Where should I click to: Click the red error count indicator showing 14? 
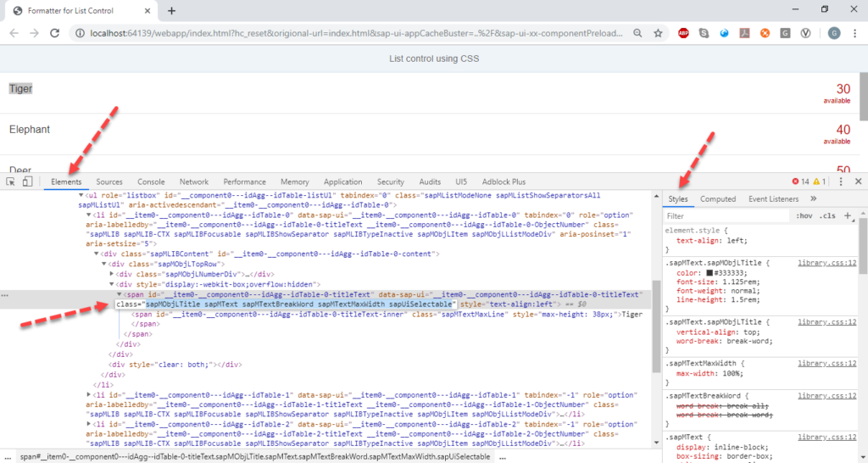click(800, 181)
